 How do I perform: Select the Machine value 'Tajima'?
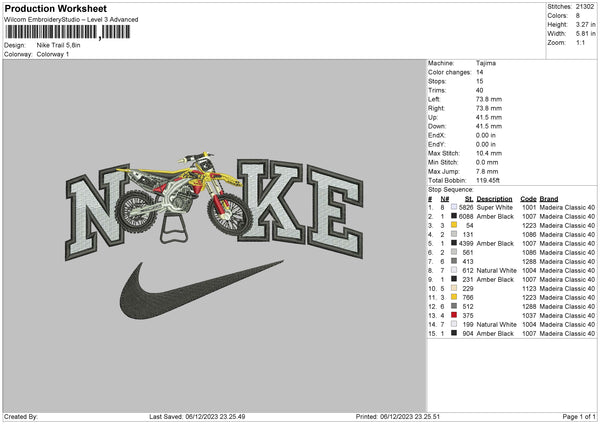tap(486, 63)
